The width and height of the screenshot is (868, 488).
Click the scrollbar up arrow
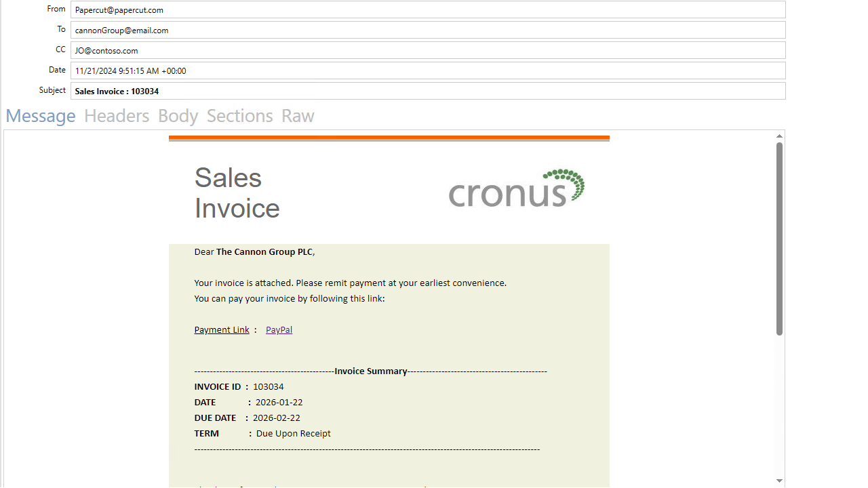coord(779,136)
